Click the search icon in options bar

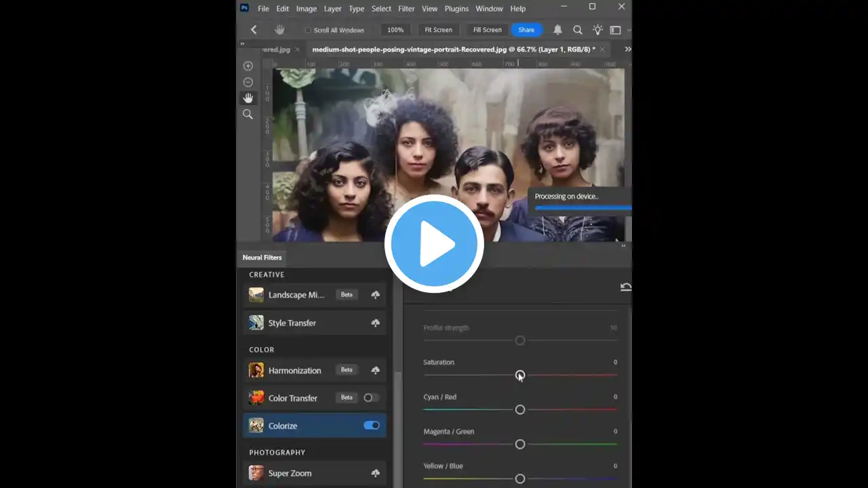coord(578,30)
